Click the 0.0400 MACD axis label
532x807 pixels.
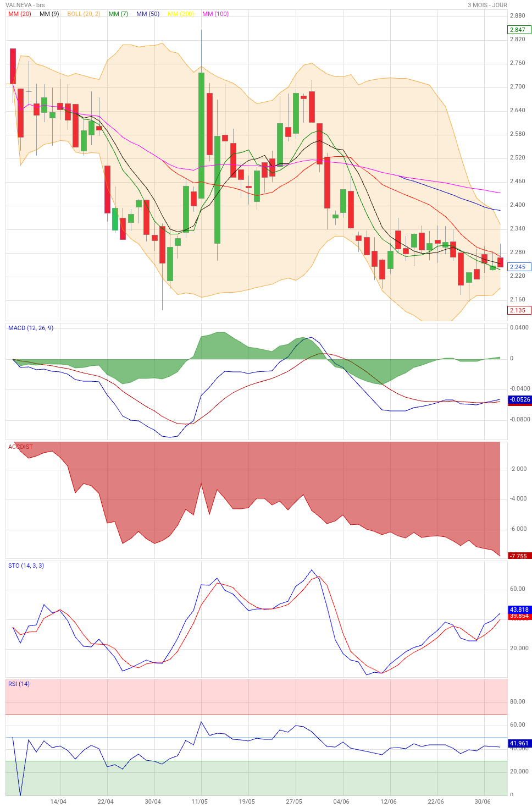point(519,328)
